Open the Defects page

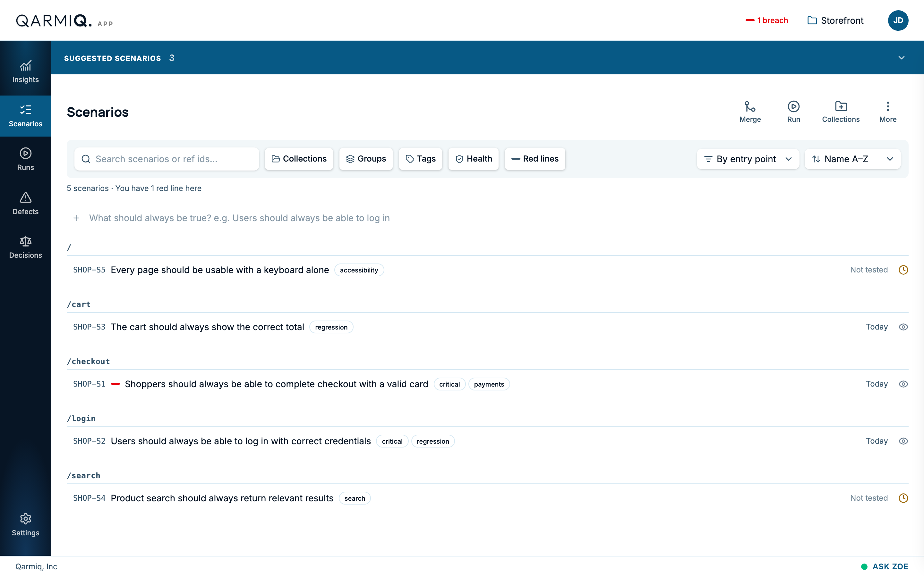click(26, 204)
